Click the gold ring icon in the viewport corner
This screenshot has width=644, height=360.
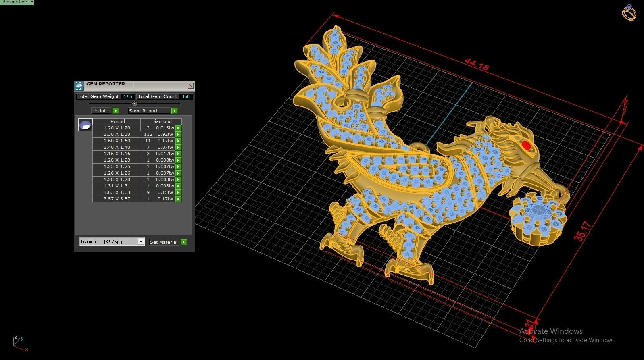(629, 12)
